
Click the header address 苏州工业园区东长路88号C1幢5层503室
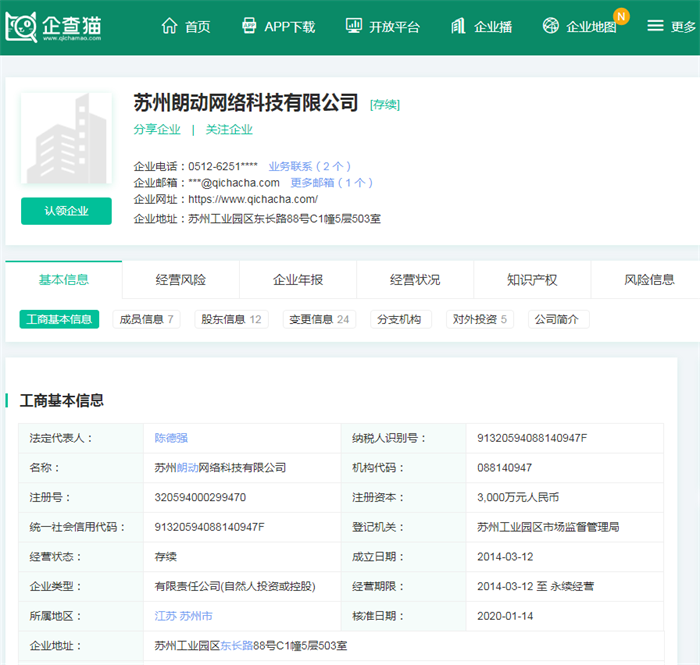pyautogui.click(x=284, y=219)
